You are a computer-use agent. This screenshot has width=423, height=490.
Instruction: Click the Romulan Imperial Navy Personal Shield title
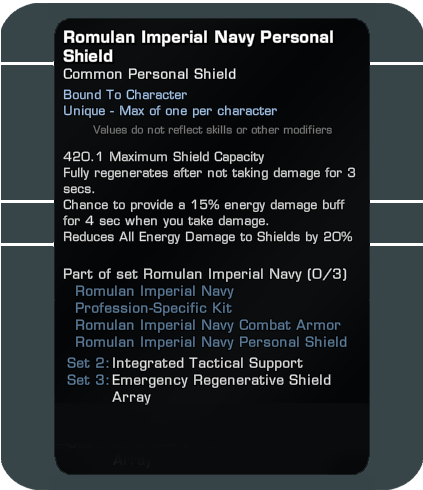tap(198, 46)
